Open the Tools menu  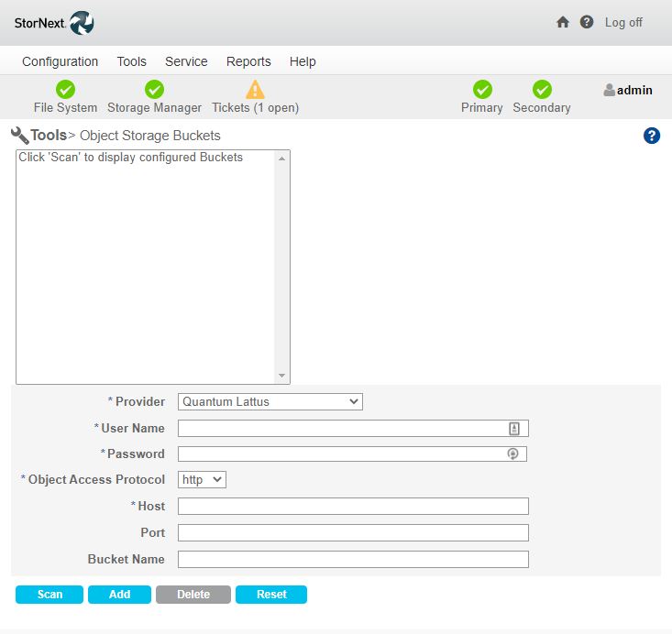pos(132,61)
